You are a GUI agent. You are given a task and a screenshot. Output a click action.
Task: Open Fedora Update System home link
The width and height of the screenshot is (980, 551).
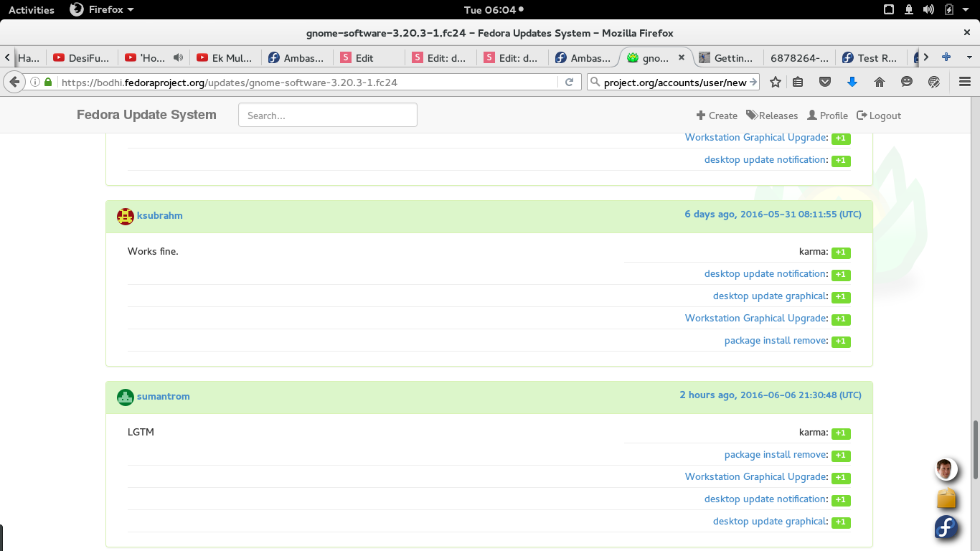(146, 115)
